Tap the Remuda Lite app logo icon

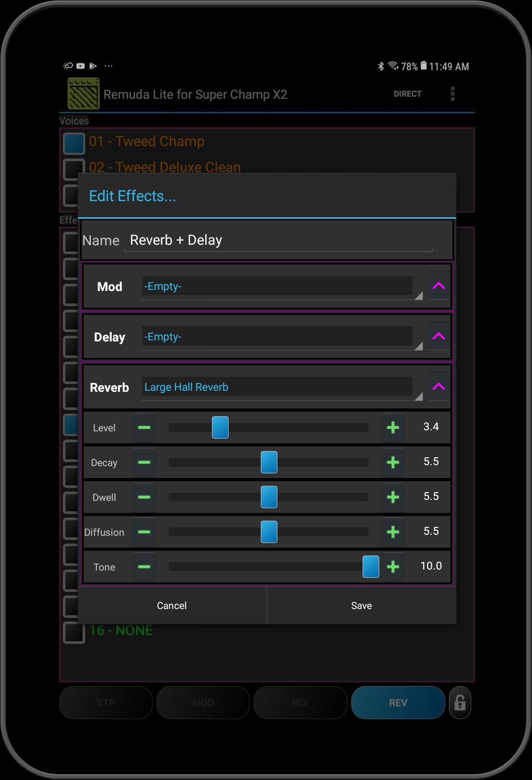(x=83, y=94)
